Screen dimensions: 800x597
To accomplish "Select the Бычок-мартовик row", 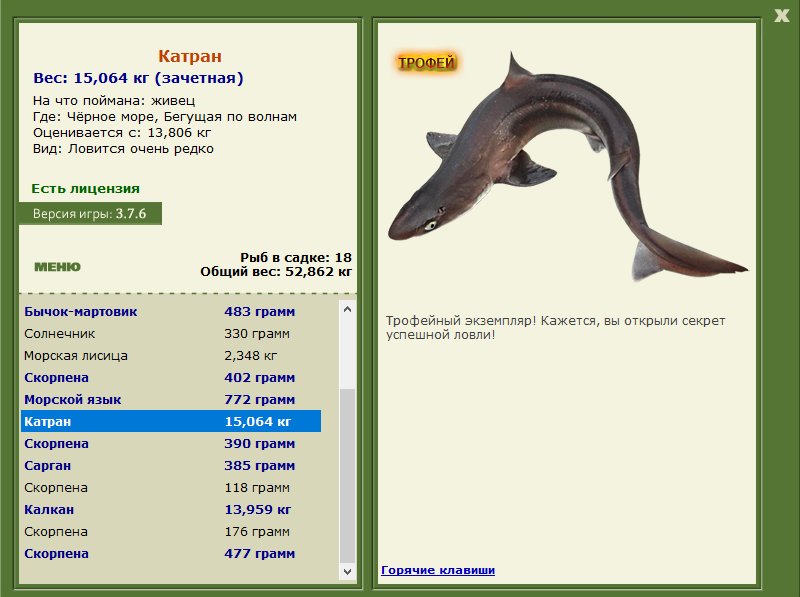I will coord(171,311).
